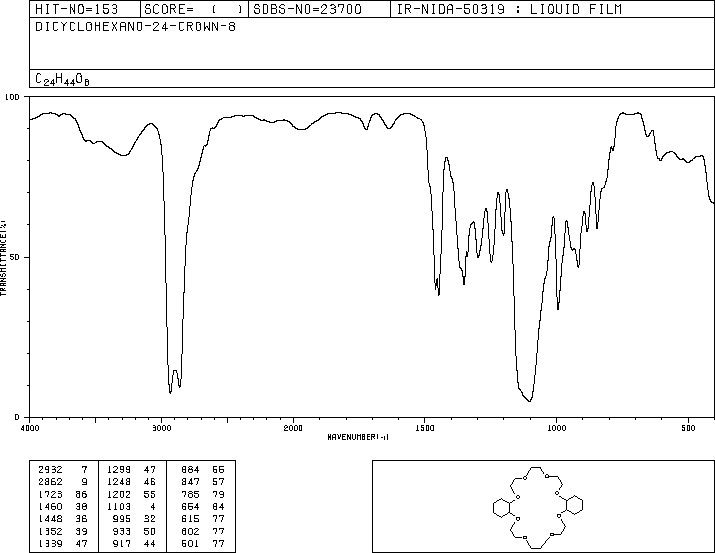Select peak table entry 615
715x553 pixels.
(190, 519)
